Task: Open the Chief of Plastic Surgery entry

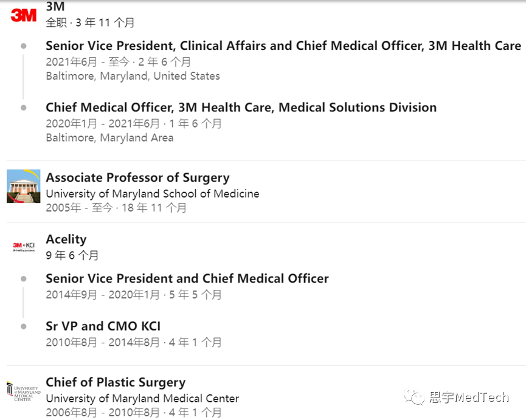Action: coord(116,382)
